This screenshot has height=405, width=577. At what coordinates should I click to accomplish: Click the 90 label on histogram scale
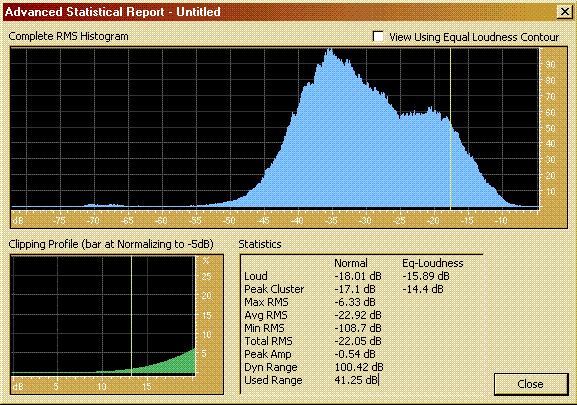[x=550, y=65]
